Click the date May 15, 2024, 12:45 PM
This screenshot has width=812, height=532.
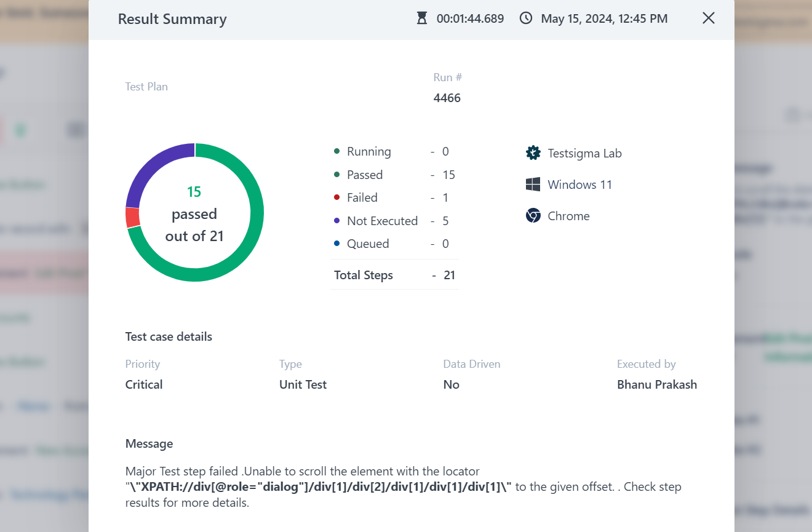coord(603,18)
